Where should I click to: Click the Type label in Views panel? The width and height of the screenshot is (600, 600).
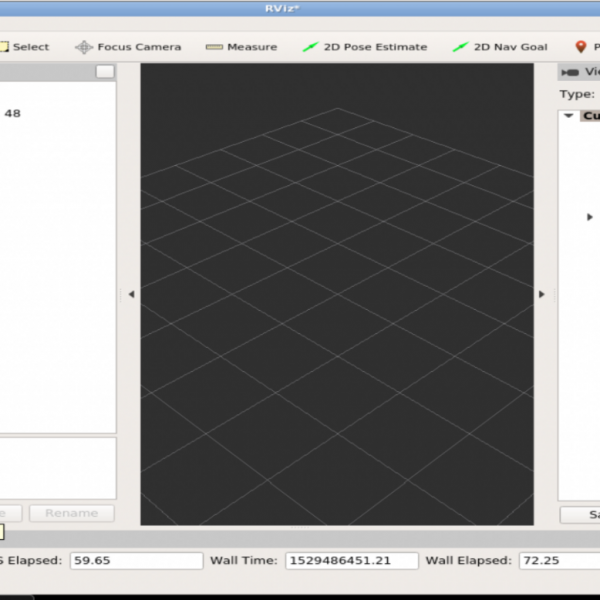coord(577,94)
